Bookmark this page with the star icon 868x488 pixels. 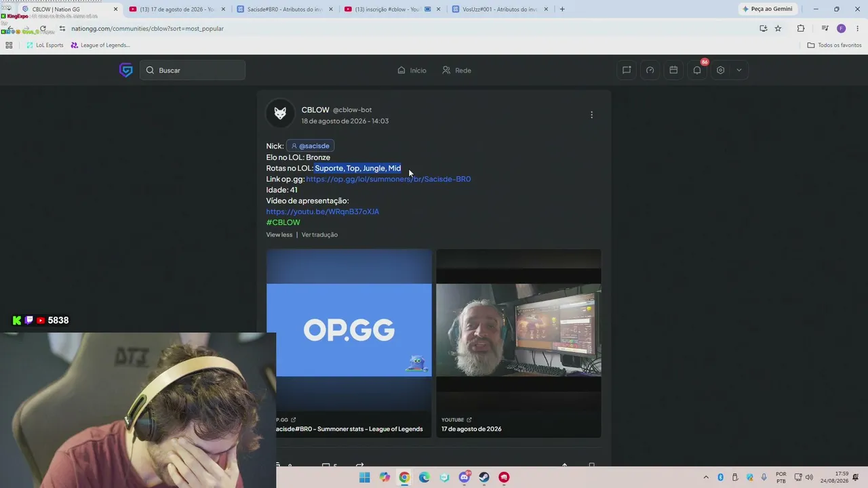pyautogui.click(x=778, y=28)
